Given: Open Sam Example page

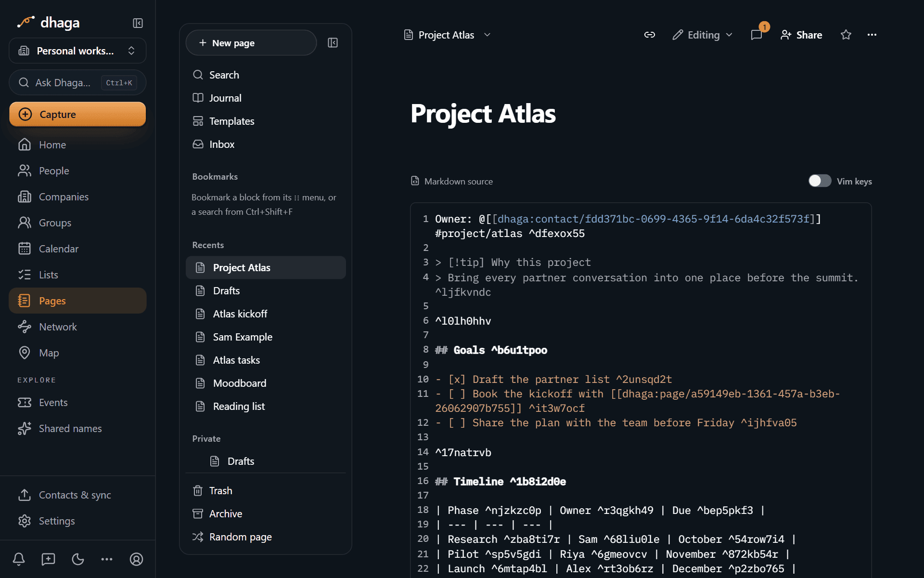Looking at the screenshot, I should coord(266,337).
